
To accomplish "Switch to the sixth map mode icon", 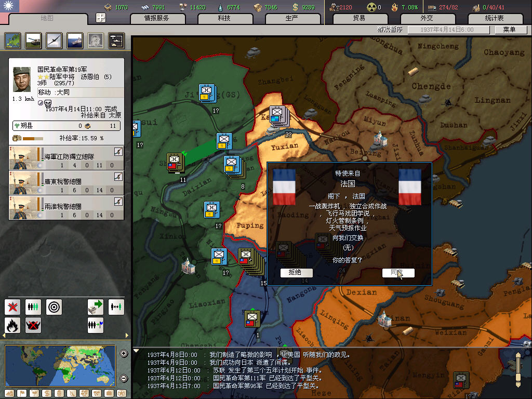I will click(x=72, y=393).
